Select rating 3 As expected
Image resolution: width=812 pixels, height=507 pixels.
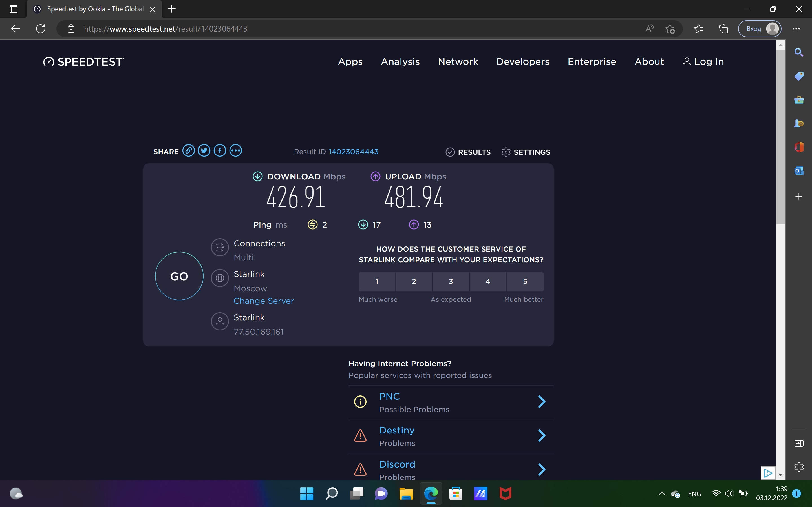[451, 281]
